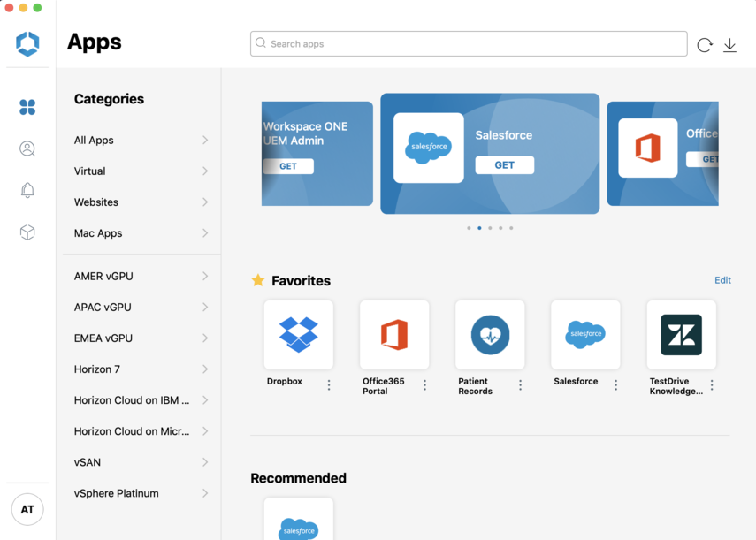The width and height of the screenshot is (756, 540).
Task: Open notifications bell icon
Action: pyautogui.click(x=27, y=191)
